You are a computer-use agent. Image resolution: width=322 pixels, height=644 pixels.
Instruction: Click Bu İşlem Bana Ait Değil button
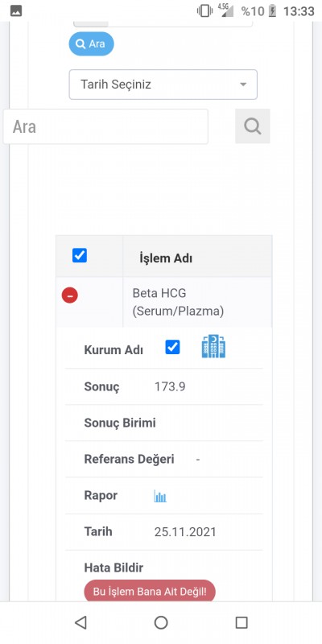click(150, 592)
